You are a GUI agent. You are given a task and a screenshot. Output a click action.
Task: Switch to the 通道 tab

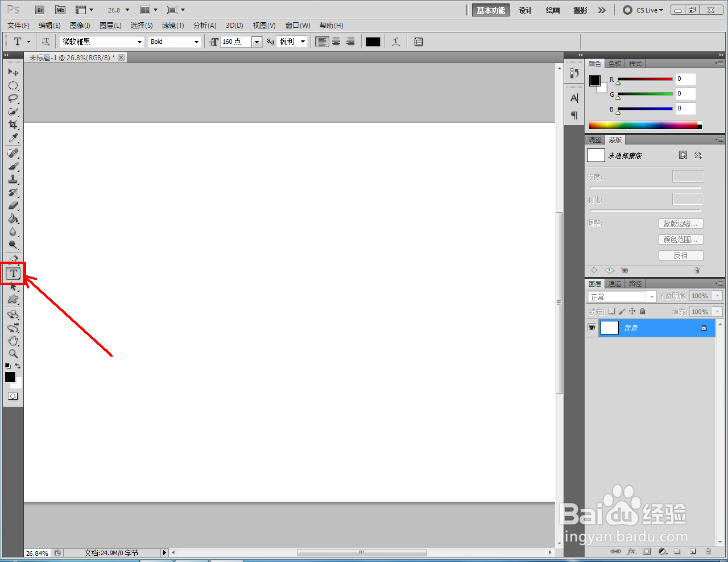[615, 284]
